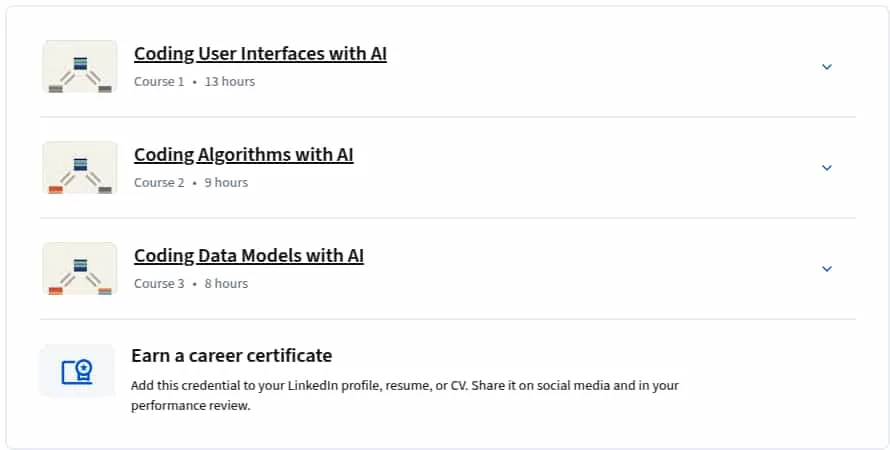Expand the Course 3 details chevron
890x450 pixels.
pyautogui.click(x=826, y=269)
